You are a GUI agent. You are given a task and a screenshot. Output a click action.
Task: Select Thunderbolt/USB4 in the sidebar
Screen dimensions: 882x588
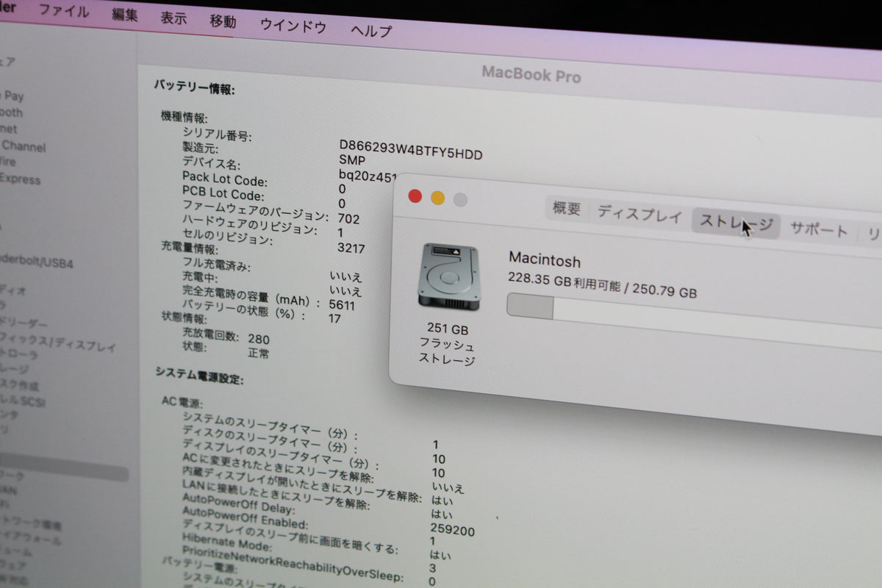37,262
